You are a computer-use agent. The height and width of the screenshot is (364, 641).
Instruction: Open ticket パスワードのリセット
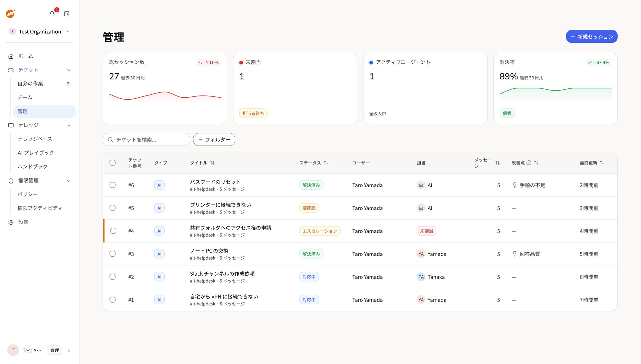(215, 182)
